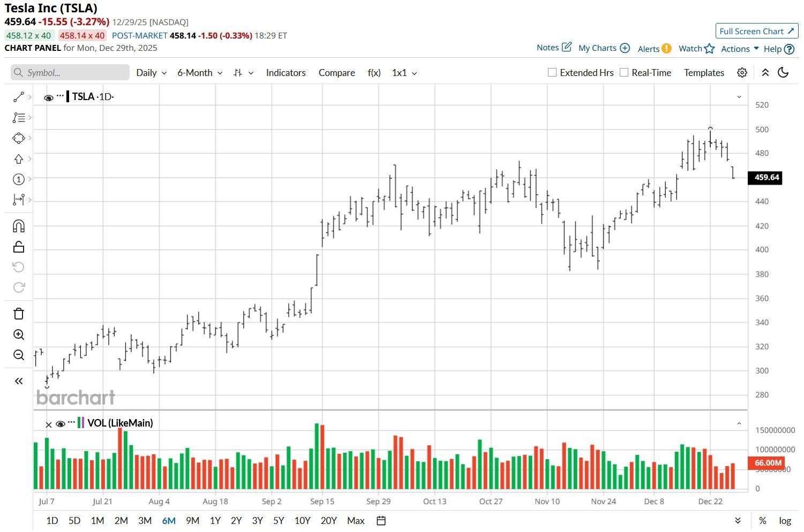Select the Max time range

[356, 521]
